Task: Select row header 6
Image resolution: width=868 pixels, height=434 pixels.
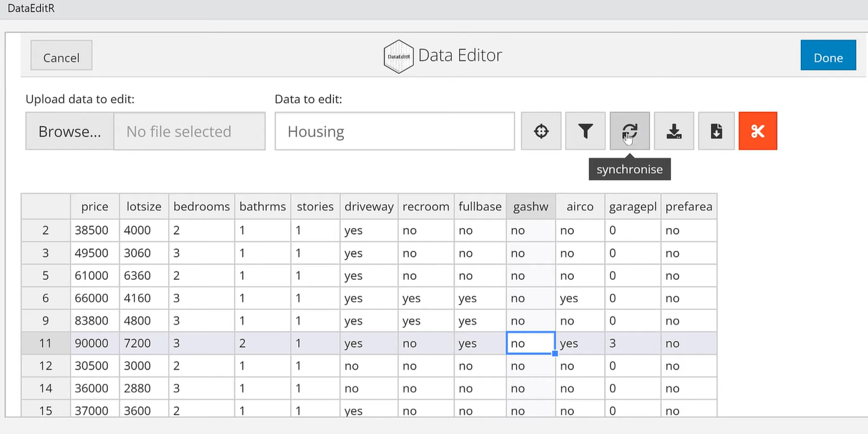Action: 46,298
